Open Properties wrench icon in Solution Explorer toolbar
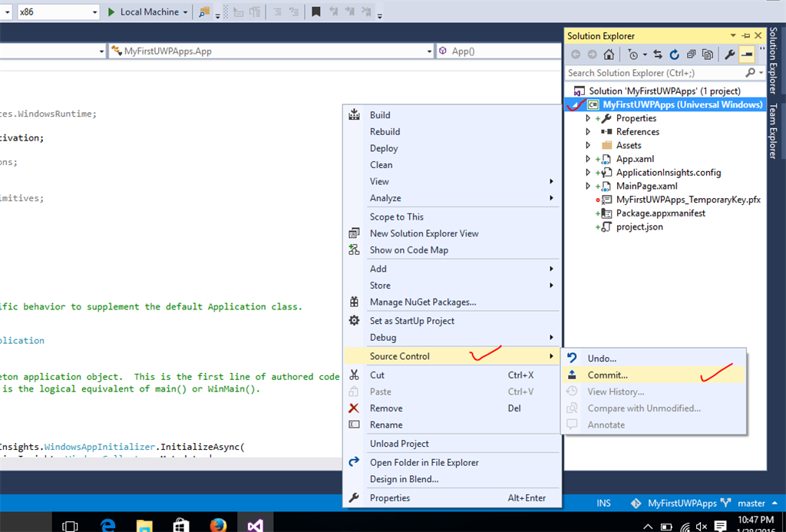Image resolution: width=786 pixels, height=532 pixels. coord(728,55)
